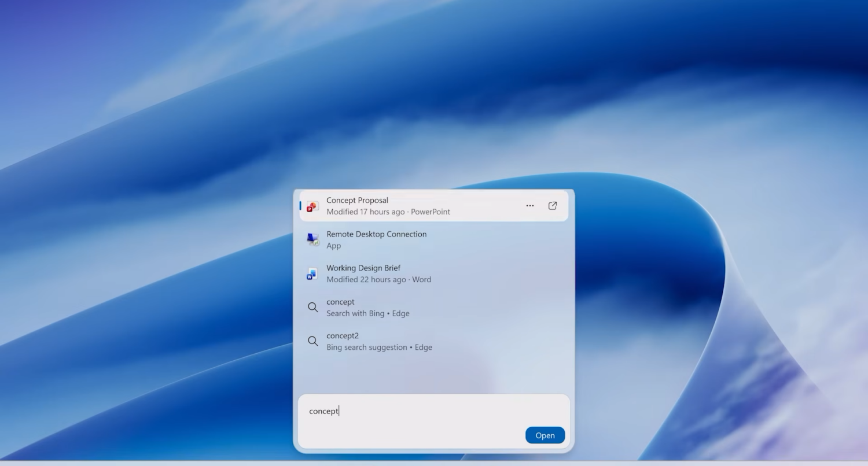
Task: Click the Remote Desktop Connection app icon
Action: tap(312, 239)
